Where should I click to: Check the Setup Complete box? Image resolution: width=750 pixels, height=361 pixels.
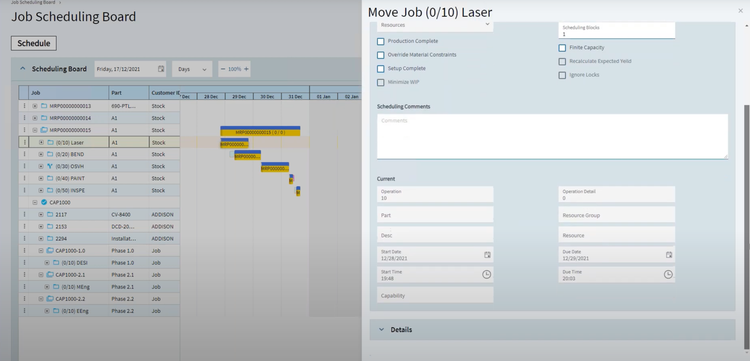coord(381,68)
